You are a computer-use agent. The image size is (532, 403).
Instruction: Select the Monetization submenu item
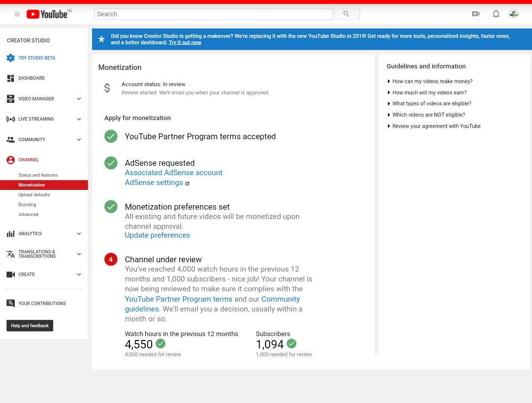click(x=32, y=185)
